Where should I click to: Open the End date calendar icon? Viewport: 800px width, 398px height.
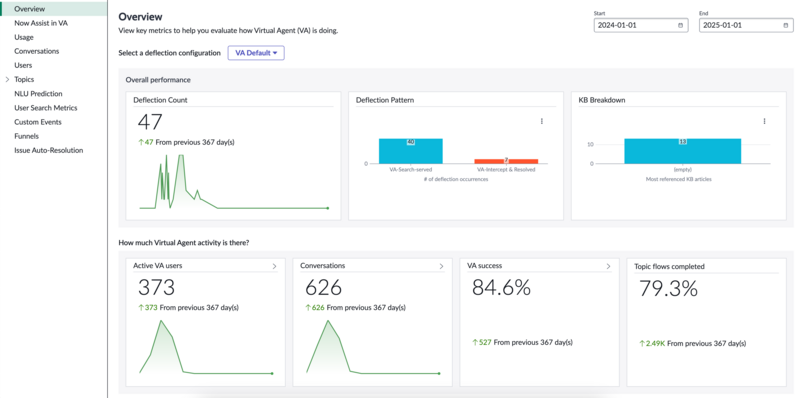pyautogui.click(x=785, y=25)
